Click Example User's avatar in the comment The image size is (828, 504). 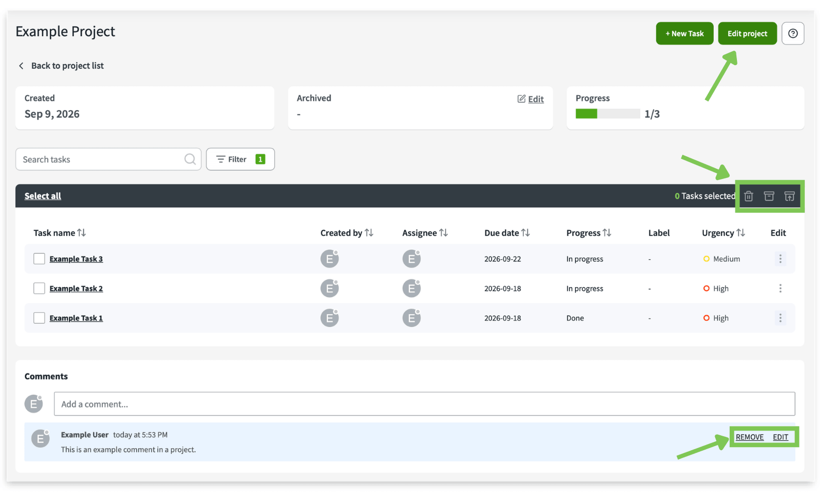click(40, 438)
